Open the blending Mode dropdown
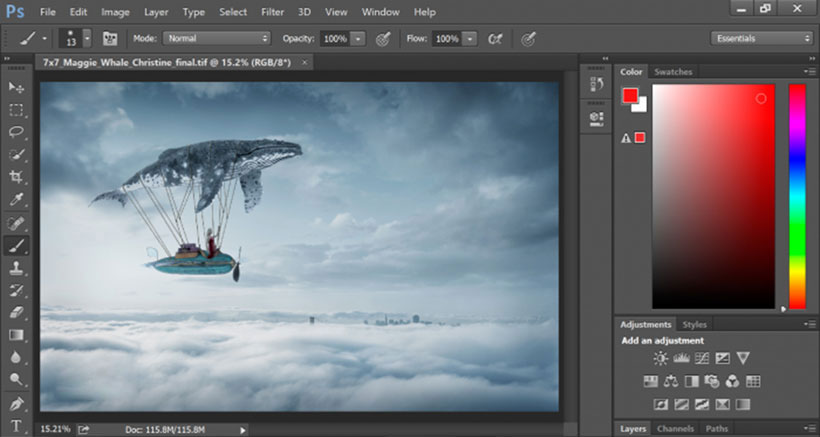 tap(216, 38)
